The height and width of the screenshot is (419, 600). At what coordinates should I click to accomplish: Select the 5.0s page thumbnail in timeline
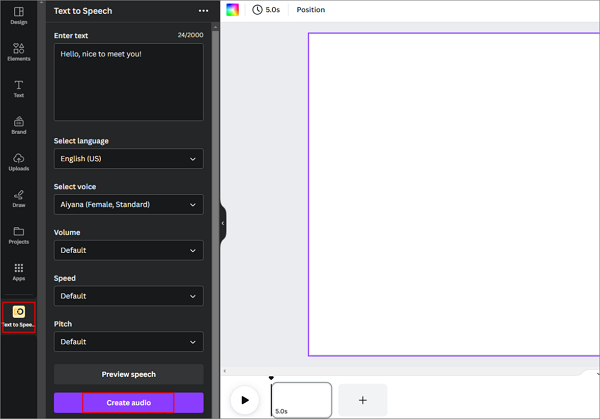(x=302, y=400)
